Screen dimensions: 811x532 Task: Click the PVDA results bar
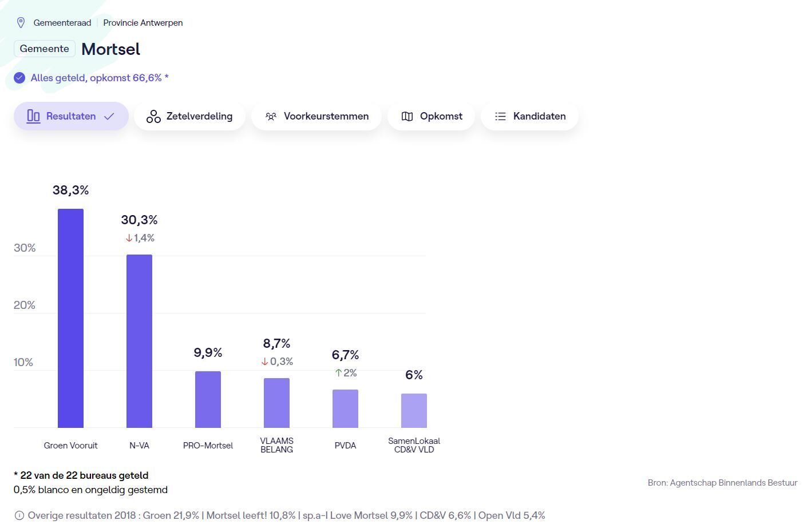click(345, 408)
